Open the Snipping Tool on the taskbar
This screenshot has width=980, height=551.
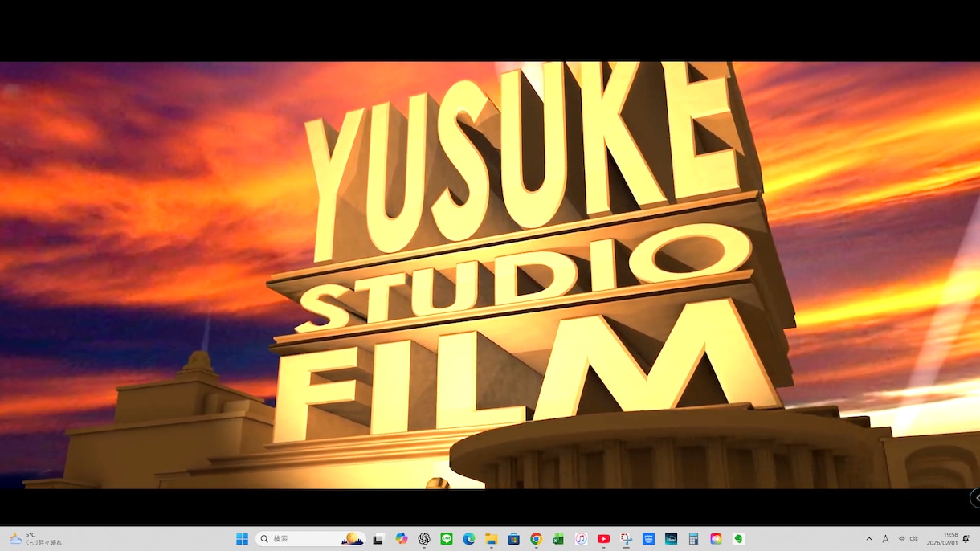click(x=626, y=539)
